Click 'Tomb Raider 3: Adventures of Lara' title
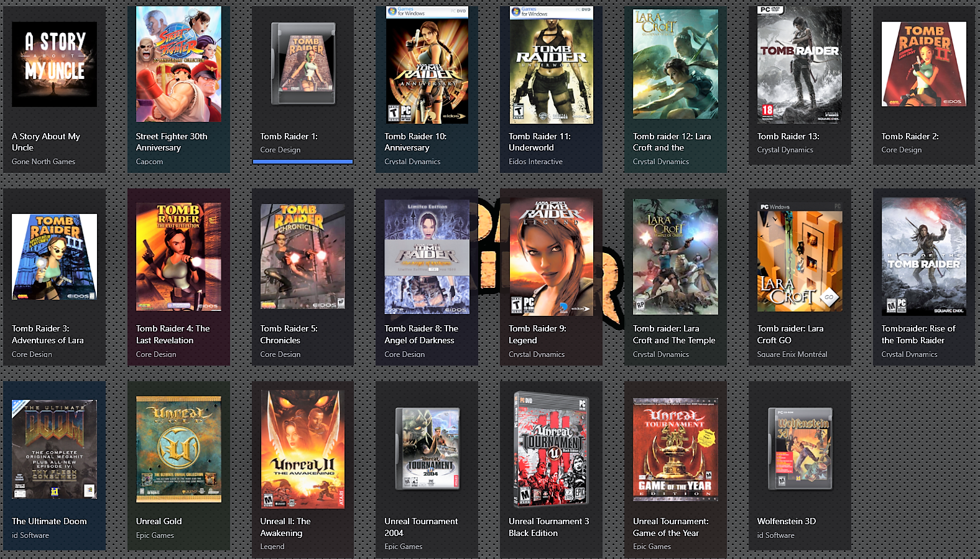Image resolution: width=980 pixels, height=559 pixels. (x=48, y=335)
